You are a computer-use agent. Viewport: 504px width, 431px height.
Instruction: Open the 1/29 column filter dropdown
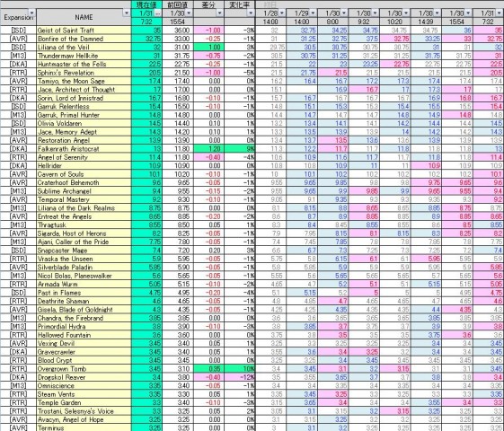[313, 13]
